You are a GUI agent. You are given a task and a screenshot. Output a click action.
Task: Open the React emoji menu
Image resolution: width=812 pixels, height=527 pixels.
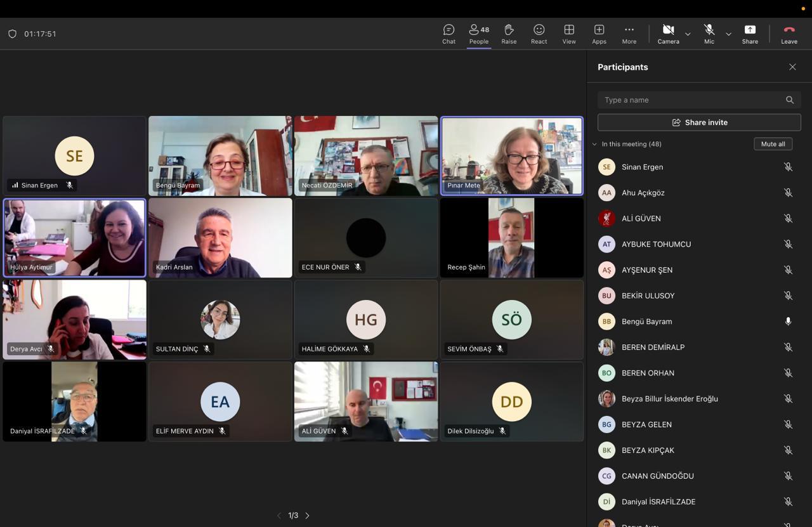539,34
